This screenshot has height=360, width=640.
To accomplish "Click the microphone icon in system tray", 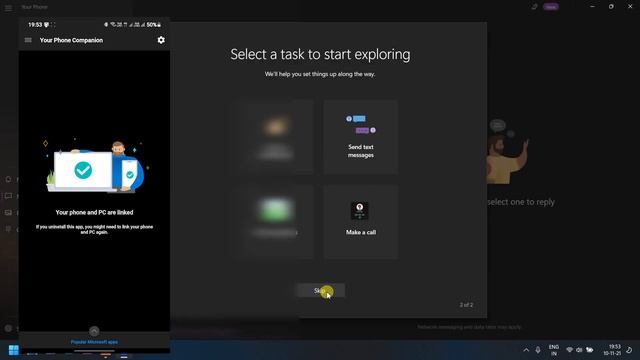I will pyautogui.click(x=538, y=350).
